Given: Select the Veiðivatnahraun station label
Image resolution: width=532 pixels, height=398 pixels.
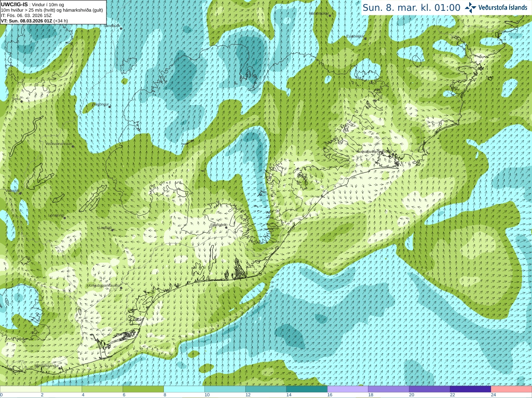Looking at the screenshot, I should pos(59,144).
